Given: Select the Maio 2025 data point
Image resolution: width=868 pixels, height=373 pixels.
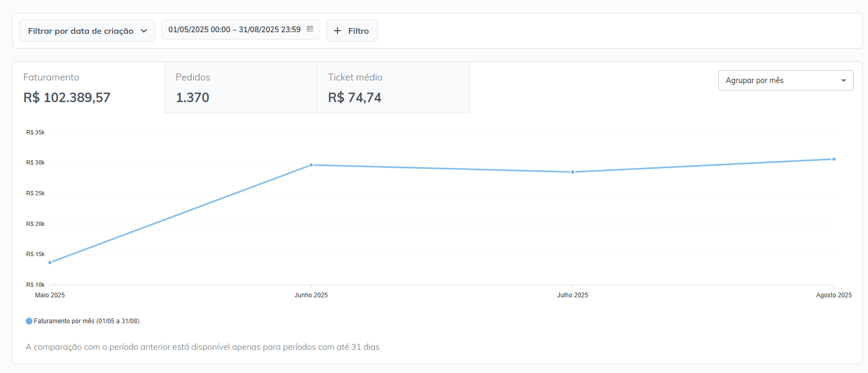Looking at the screenshot, I should pyautogui.click(x=50, y=262).
